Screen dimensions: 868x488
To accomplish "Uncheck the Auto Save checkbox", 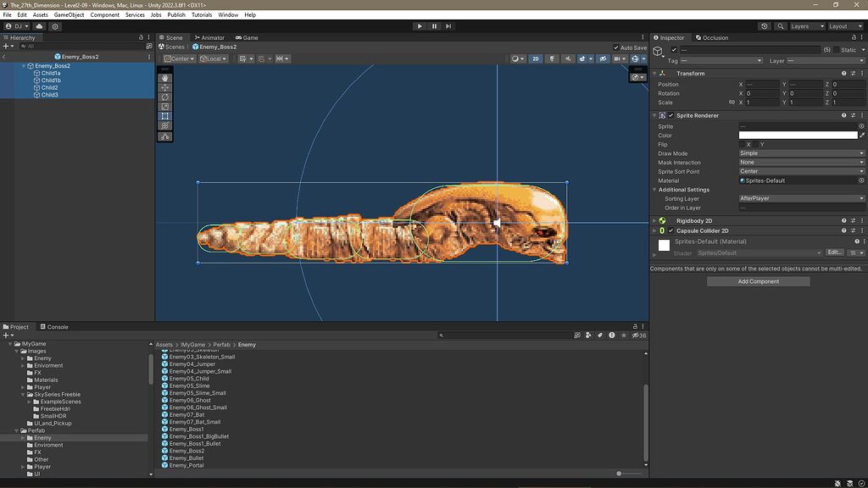I will click(615, 47).
